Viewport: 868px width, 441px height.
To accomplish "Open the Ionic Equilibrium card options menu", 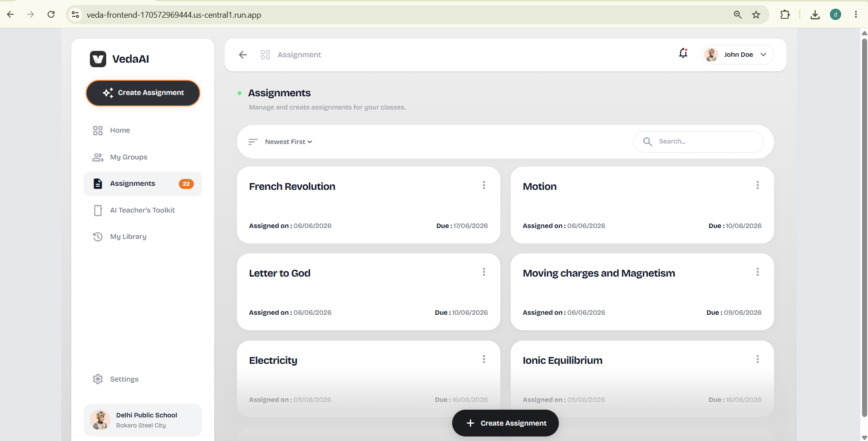I will click(x=758, y=359).
